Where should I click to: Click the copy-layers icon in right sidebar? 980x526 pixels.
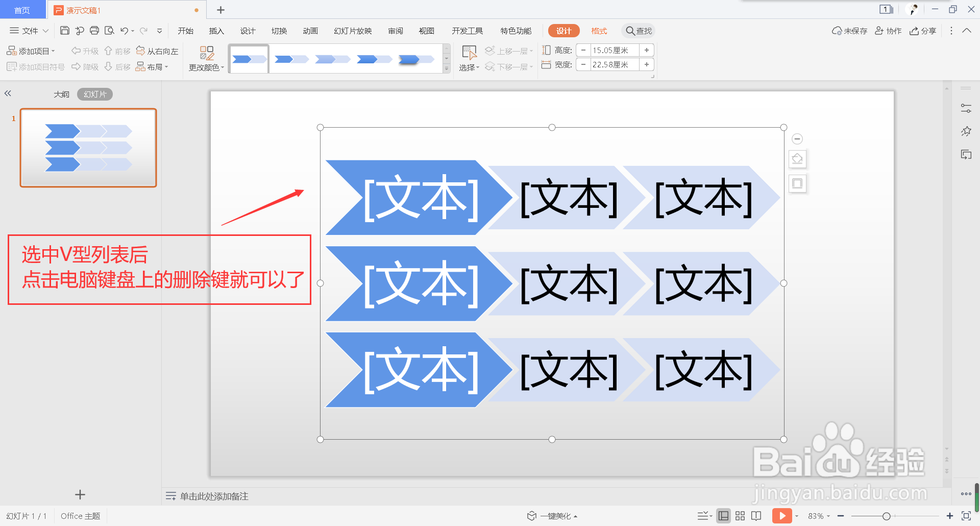966,154
